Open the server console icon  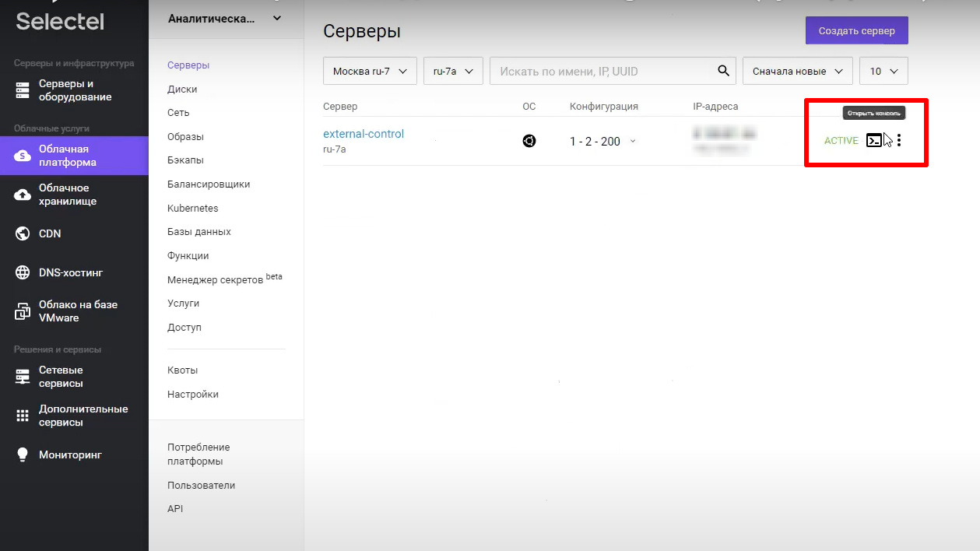point(874,141)
